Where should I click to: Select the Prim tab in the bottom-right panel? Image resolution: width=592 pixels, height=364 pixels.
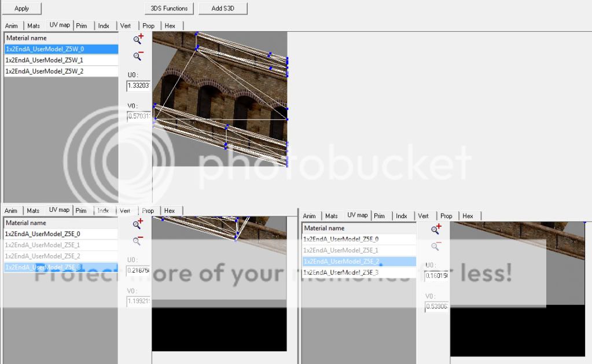coord(379,216)
